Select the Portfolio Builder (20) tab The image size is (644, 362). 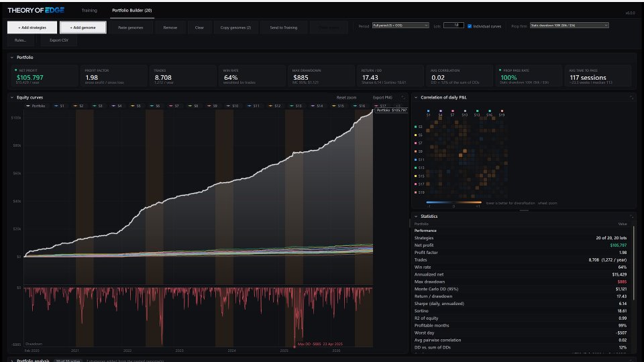(132, 10)
